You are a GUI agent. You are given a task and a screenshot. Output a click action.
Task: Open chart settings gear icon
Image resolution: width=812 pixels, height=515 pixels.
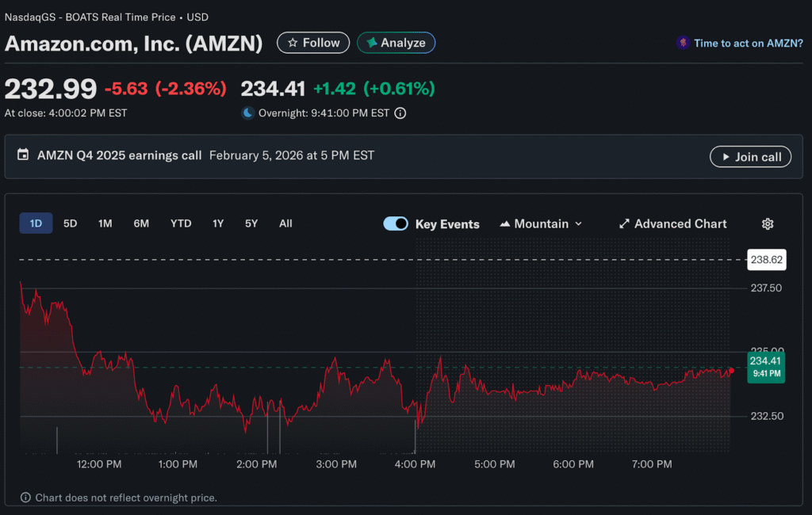coord(767,224)
